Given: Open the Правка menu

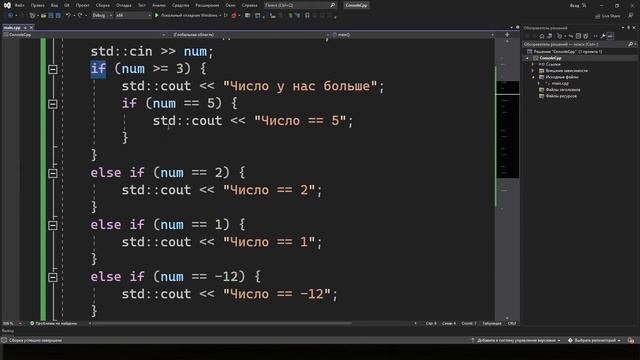Looking at the screenshot, I should click(38, 5).
